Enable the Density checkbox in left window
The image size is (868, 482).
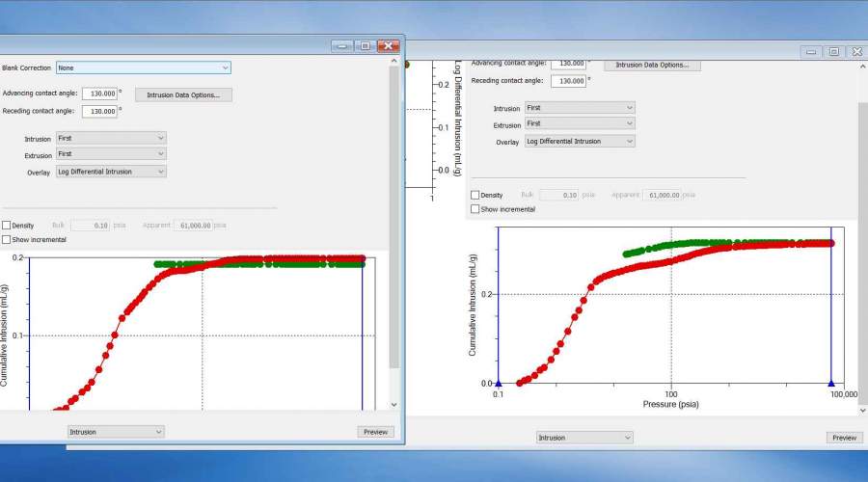[x=7, y=226]
